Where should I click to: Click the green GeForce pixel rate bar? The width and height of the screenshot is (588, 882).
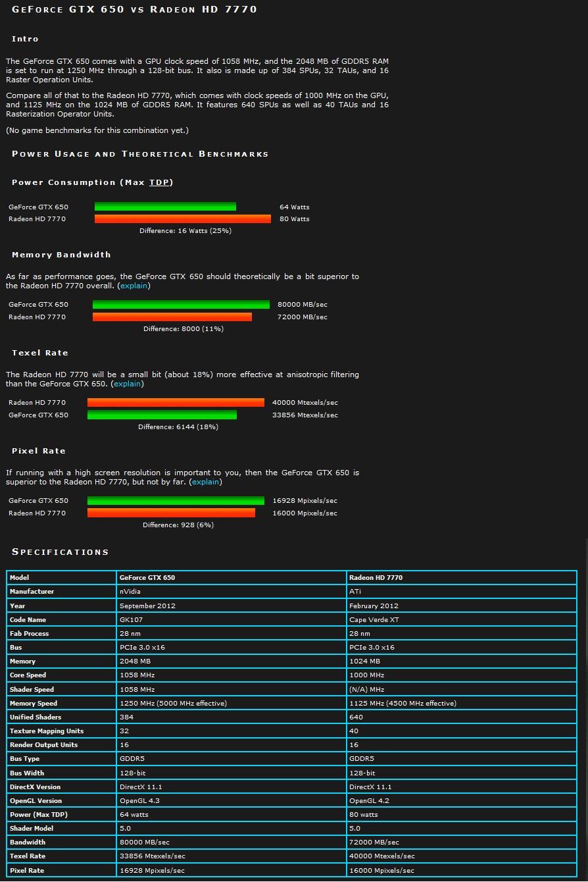[176, 501]
